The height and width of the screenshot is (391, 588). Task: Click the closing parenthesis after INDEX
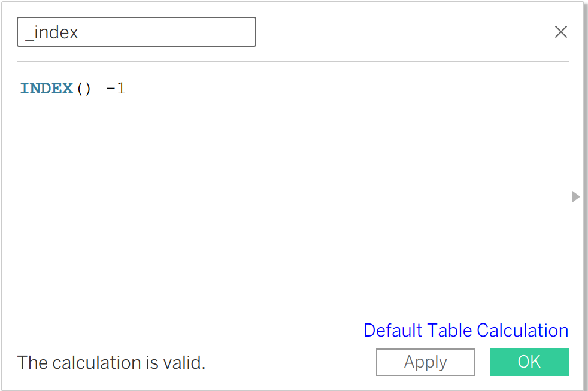89,89
